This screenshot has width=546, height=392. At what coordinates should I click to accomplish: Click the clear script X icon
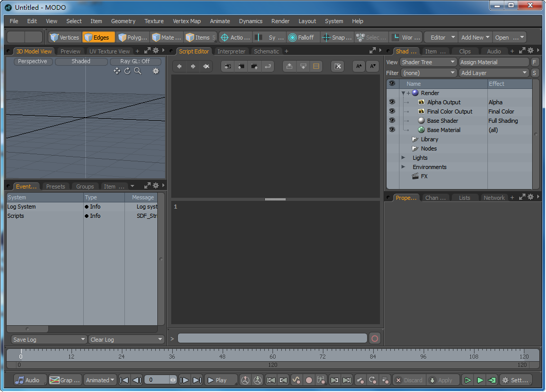click(x=337, y=66)
